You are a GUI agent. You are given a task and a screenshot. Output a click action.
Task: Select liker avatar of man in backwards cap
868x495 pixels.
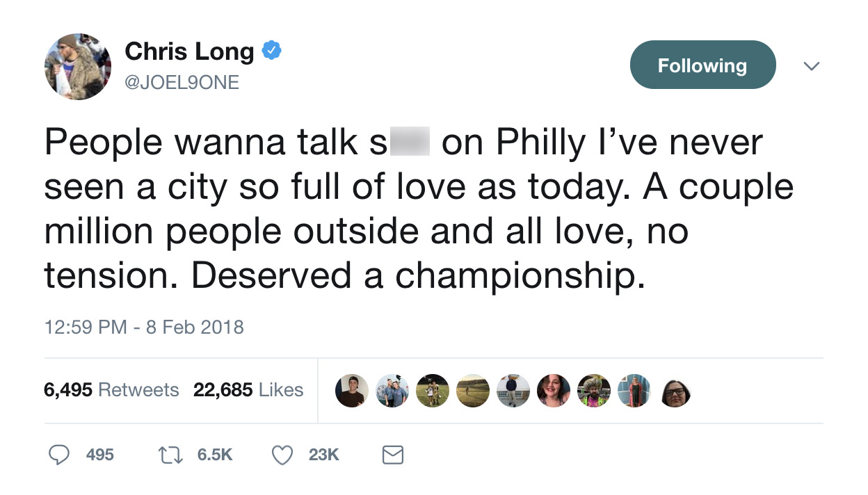pos(352,391)
